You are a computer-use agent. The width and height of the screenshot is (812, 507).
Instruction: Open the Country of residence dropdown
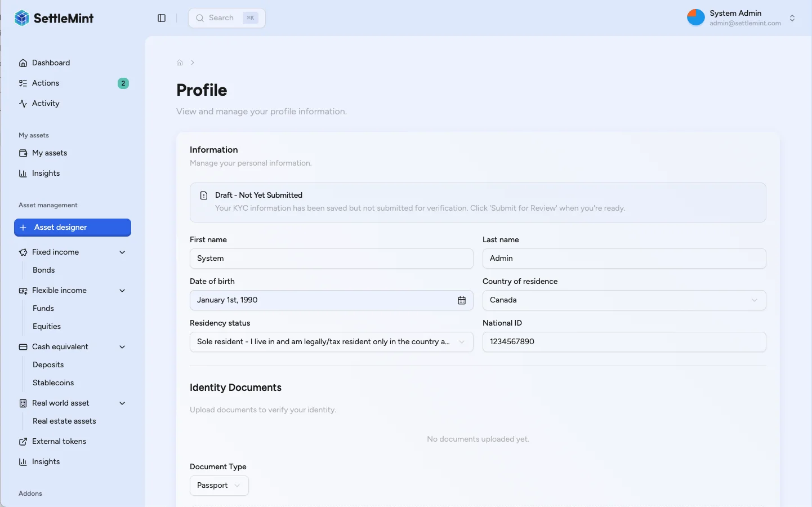[x=624, y=300]
